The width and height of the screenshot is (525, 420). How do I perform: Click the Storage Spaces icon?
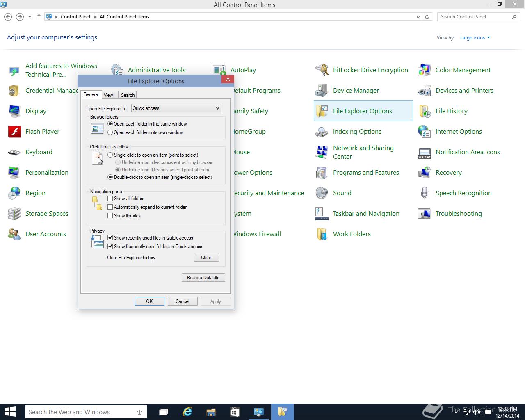click(x=14, y=214)
